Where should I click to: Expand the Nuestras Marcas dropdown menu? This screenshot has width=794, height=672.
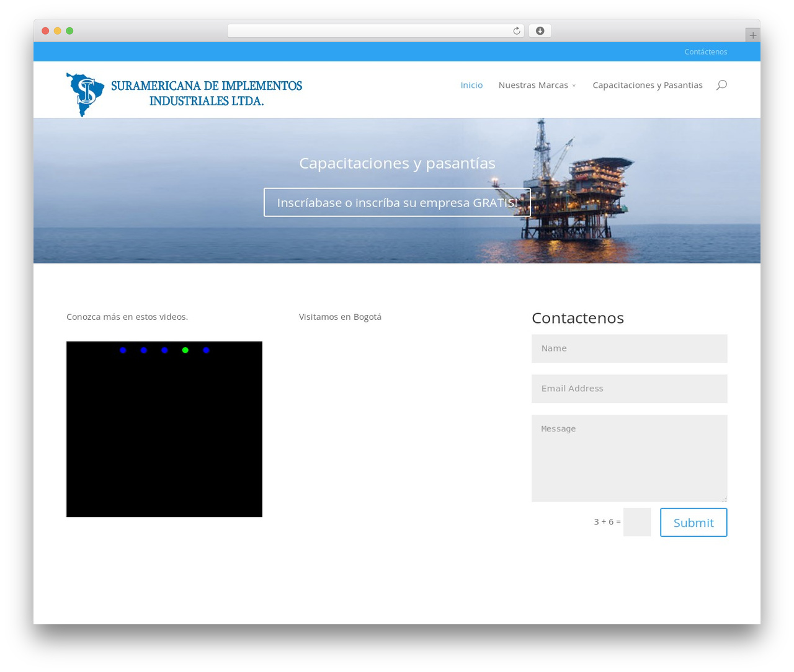coord(537,85)
